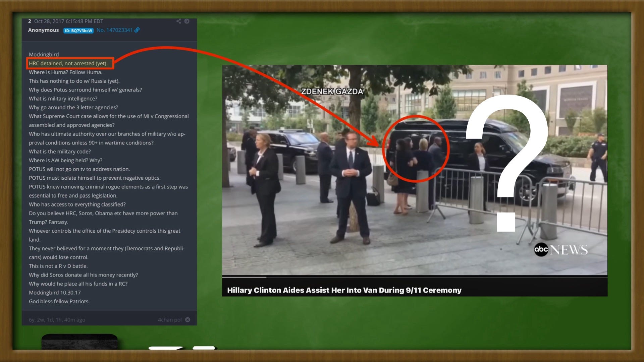Click the ABC News logo on the video
The height and width of the screenshot is (362, 644).
pyautogui.click(x=560, y=250)
